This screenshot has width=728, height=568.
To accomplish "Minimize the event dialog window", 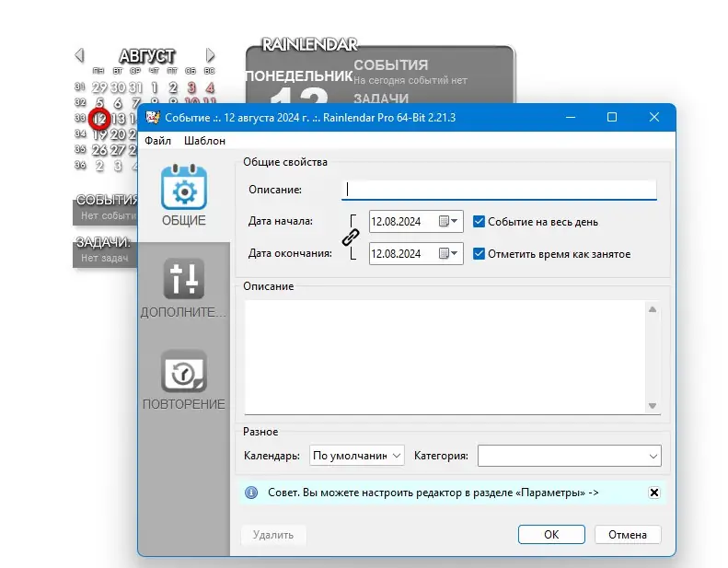I will pos(571,117).
